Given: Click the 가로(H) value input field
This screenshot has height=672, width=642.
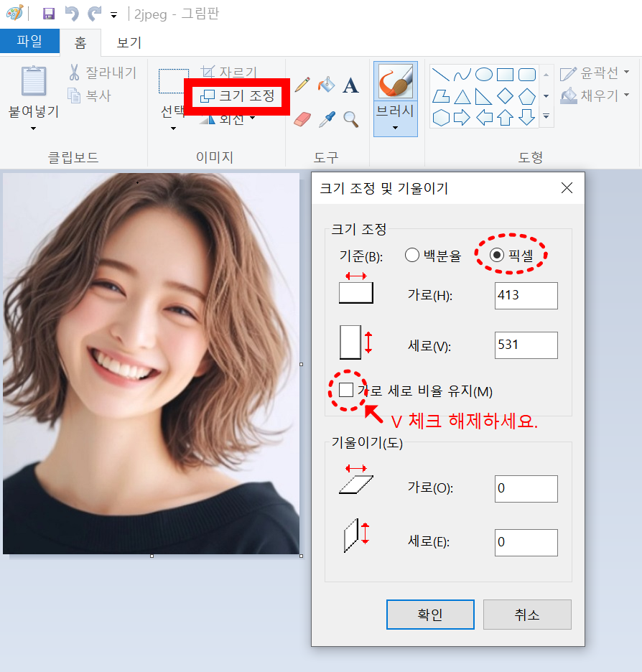Looking at the screenshot, I should tap(526, 296).
